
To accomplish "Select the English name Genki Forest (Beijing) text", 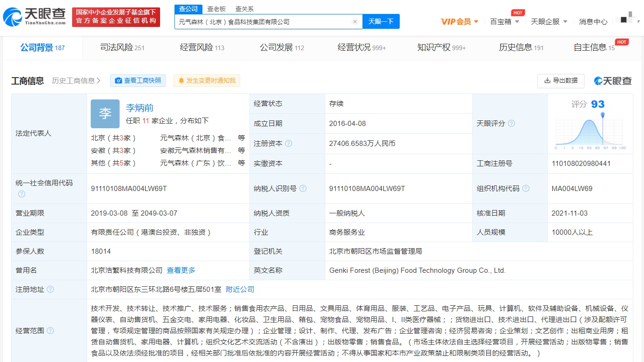I will point(417,270).
